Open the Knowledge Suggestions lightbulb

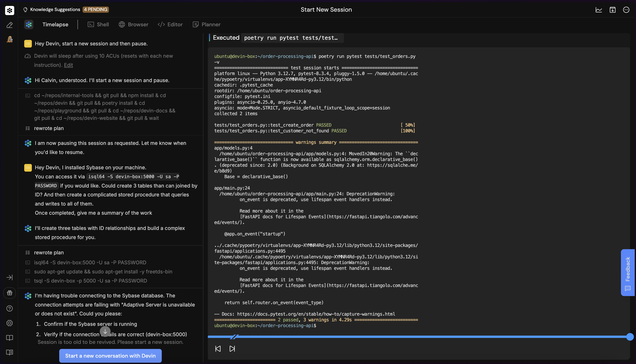25,10
